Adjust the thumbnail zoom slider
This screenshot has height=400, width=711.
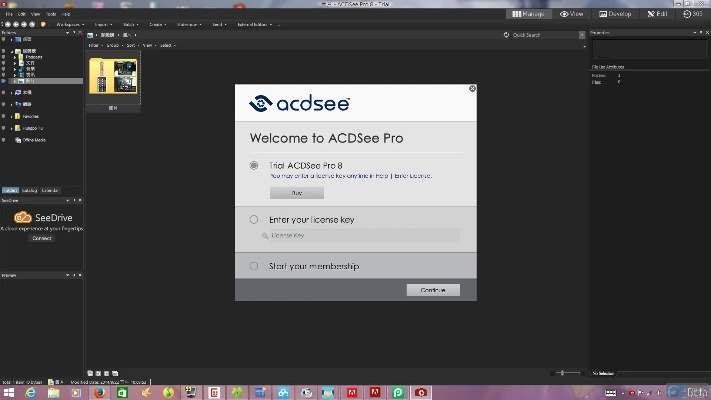coord(562,373)
